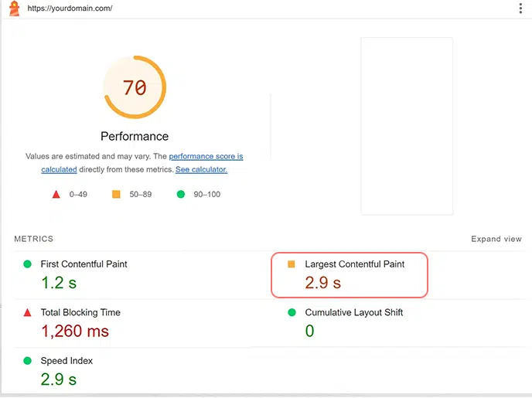Click the blank page screenshot thumbnail
This screenshot has height=398, width=532.
point(407,126)
